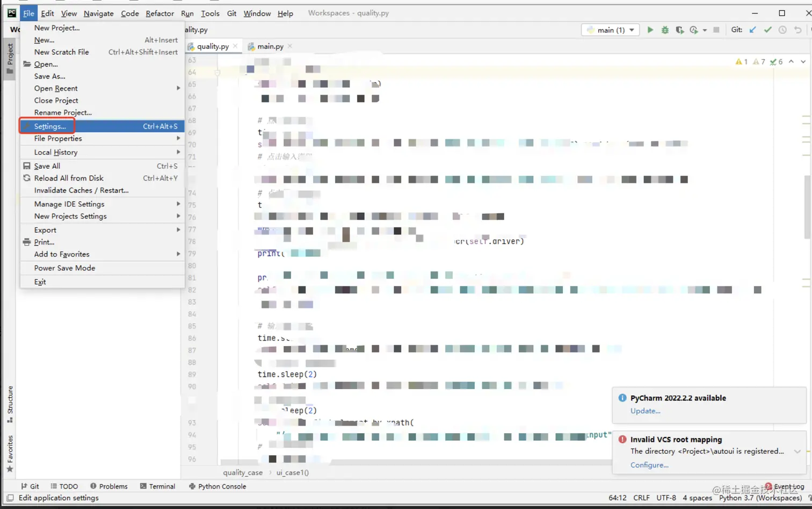
Task: Choose Invalidate Caches / Restart...
Action: (102, 190)
